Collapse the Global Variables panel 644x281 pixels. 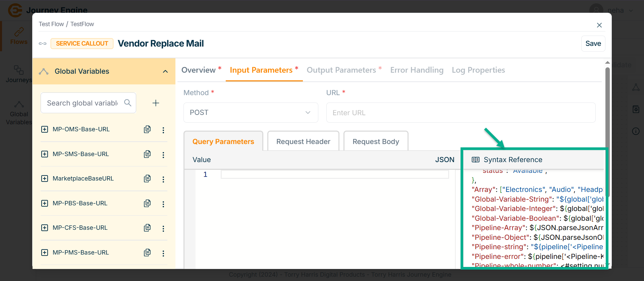click(165, 71)
